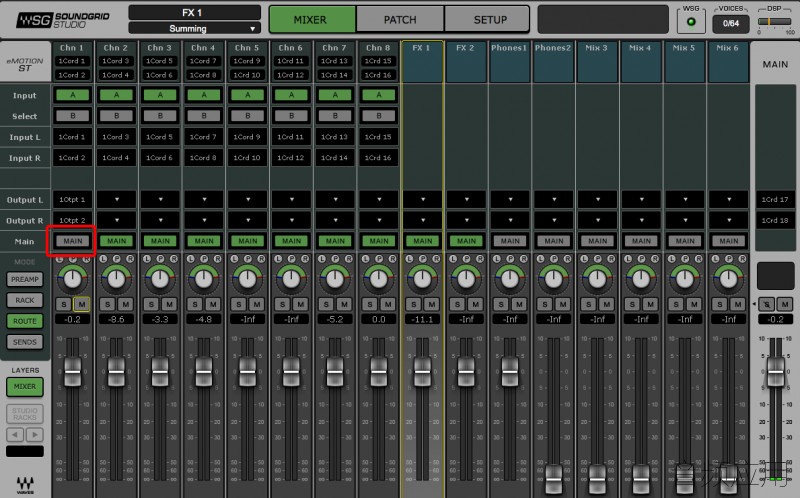
Task: Click the previous layer arrow button
Action: [x=15, y=435]
